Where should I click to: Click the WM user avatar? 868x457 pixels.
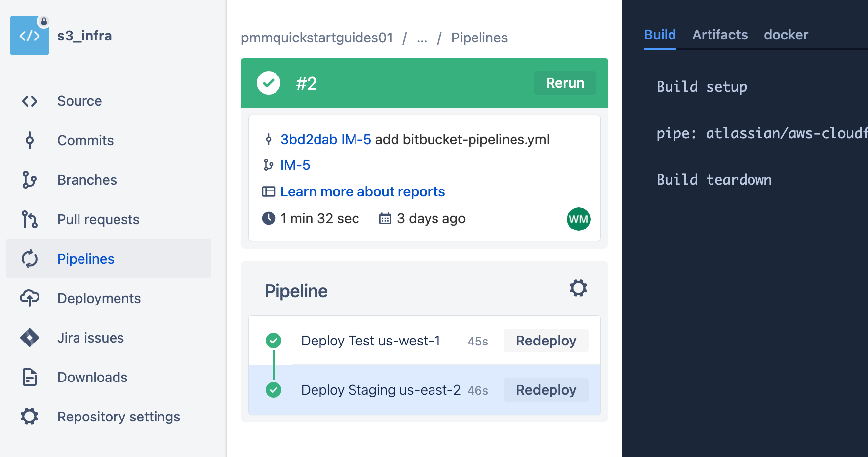pyautogui.click(x=578, y=219)
